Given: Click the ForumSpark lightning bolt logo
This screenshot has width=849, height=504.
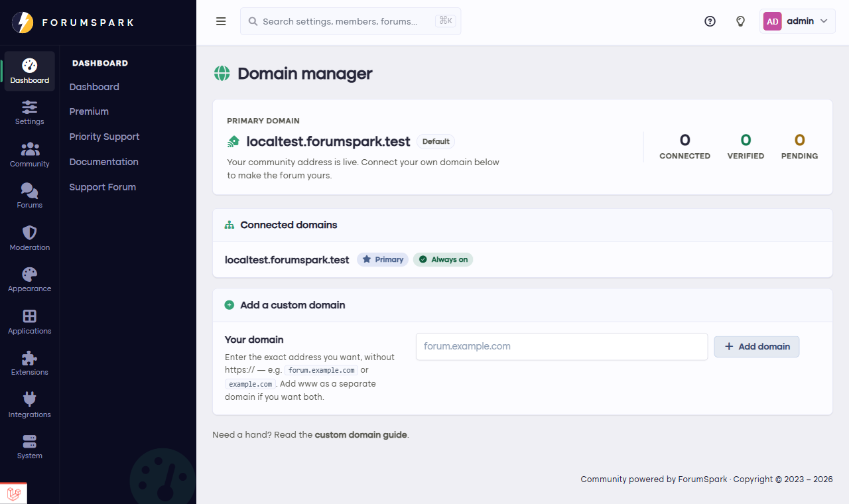Looking at the screenshot, I should 23,23.
